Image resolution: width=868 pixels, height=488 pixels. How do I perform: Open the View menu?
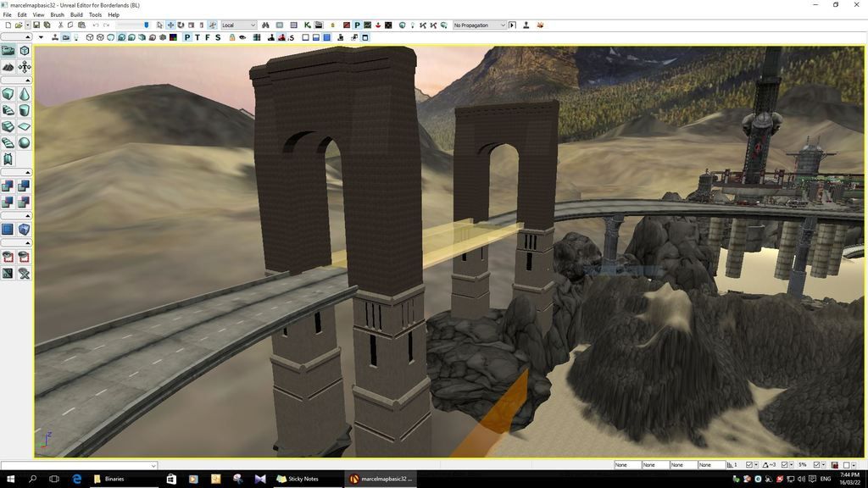[x=38, y=15]
